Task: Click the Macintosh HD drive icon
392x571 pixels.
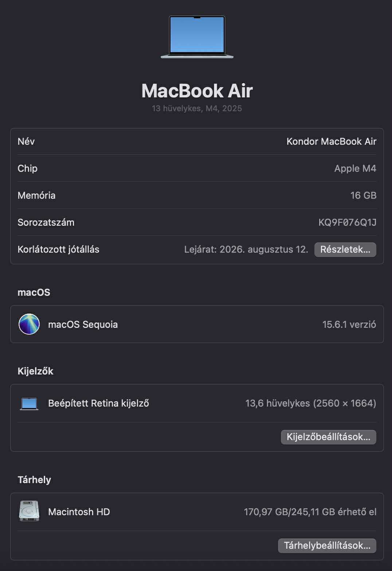Action: (29, 511)
